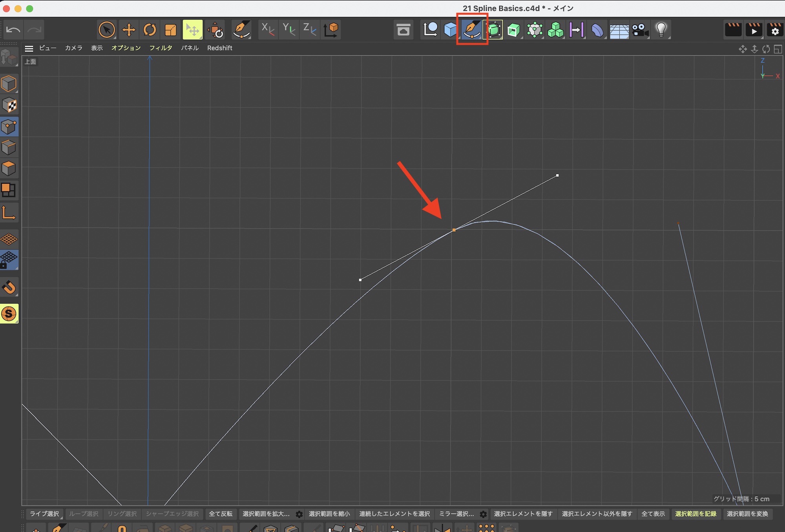This screenshot has height=532, width=785.
Task: Select the Scale tool
Action: click(171, 30)
